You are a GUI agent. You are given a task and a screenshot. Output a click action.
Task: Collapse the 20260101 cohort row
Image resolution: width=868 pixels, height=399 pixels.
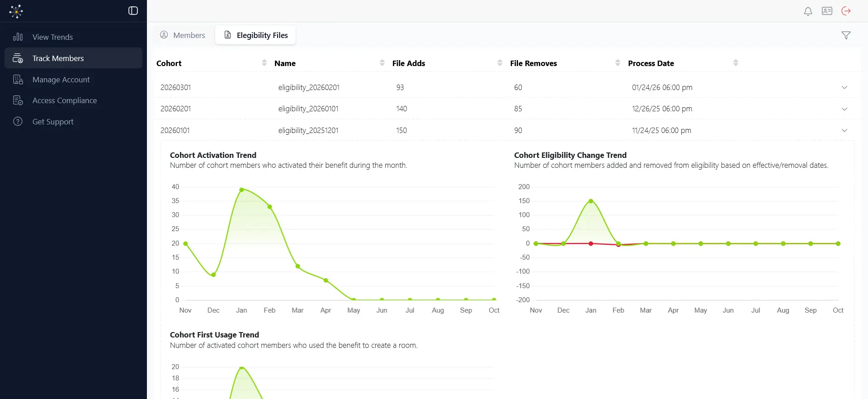click(844, 130)
